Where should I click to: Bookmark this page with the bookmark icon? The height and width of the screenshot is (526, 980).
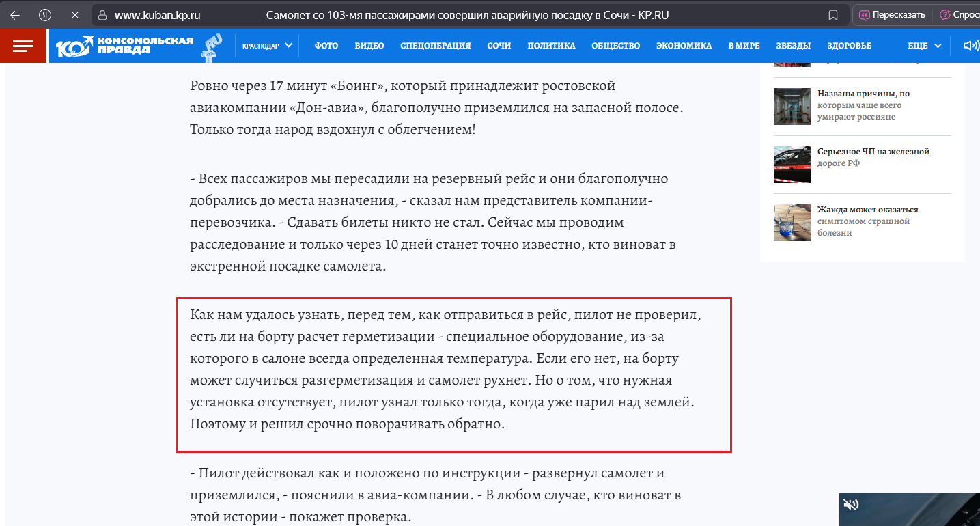833,15
